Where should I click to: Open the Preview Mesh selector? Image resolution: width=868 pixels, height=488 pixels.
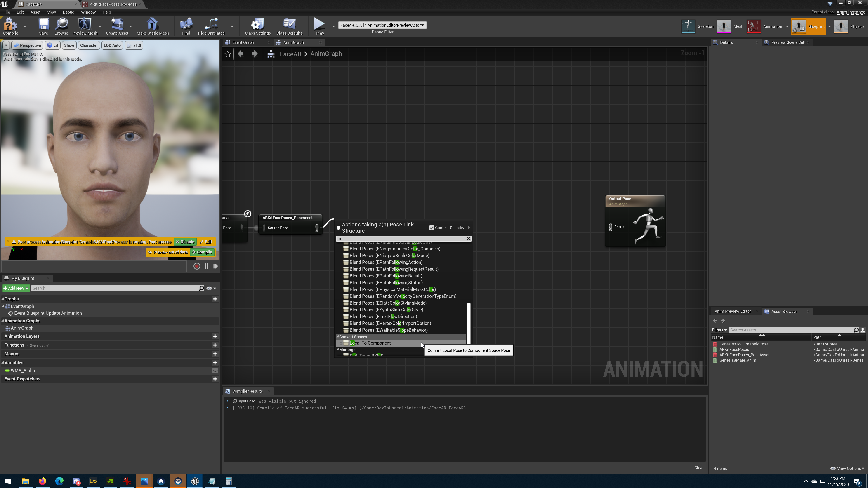[x=85, y=26]
